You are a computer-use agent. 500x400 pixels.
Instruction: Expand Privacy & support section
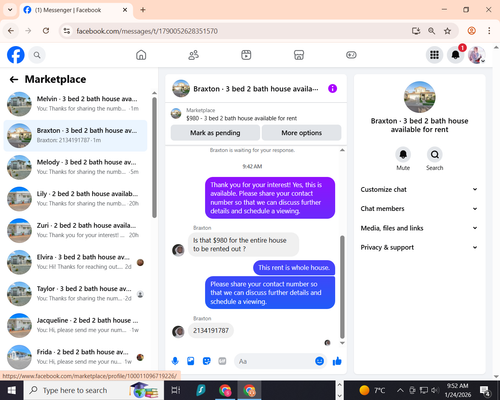coord(419,247)
